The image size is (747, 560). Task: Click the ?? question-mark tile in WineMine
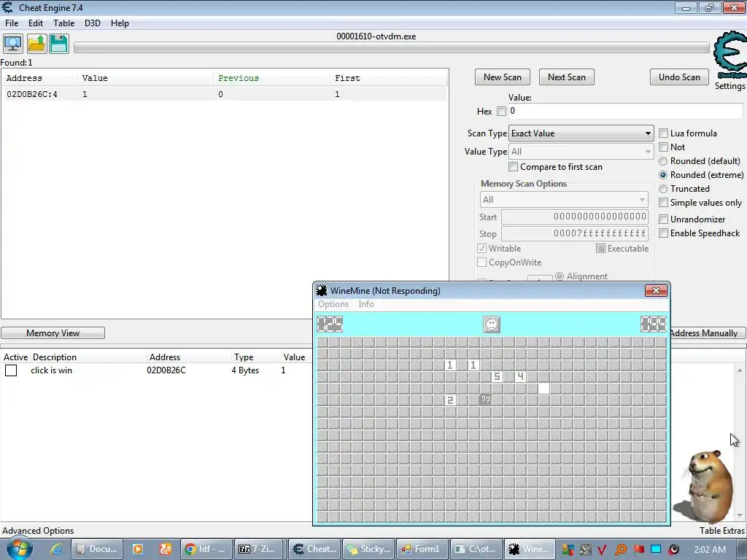coord(485,400)
